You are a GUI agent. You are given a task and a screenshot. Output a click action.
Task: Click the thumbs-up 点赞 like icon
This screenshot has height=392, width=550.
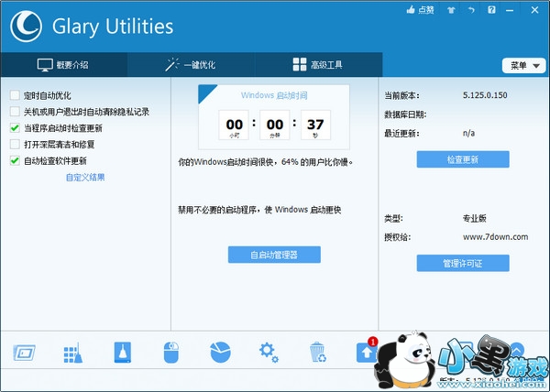(x=411, y=10)
